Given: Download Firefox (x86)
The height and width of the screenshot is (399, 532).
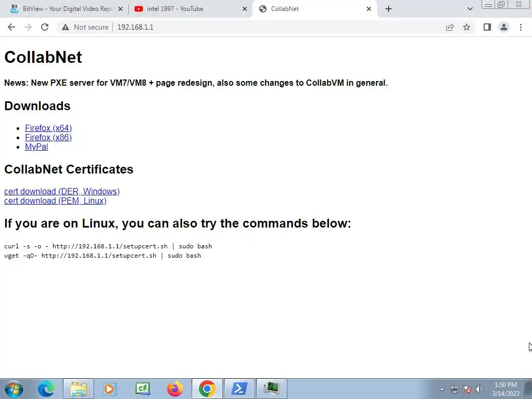Looking at the screenshot, I should pyautogui.click(x=48, y=137).
